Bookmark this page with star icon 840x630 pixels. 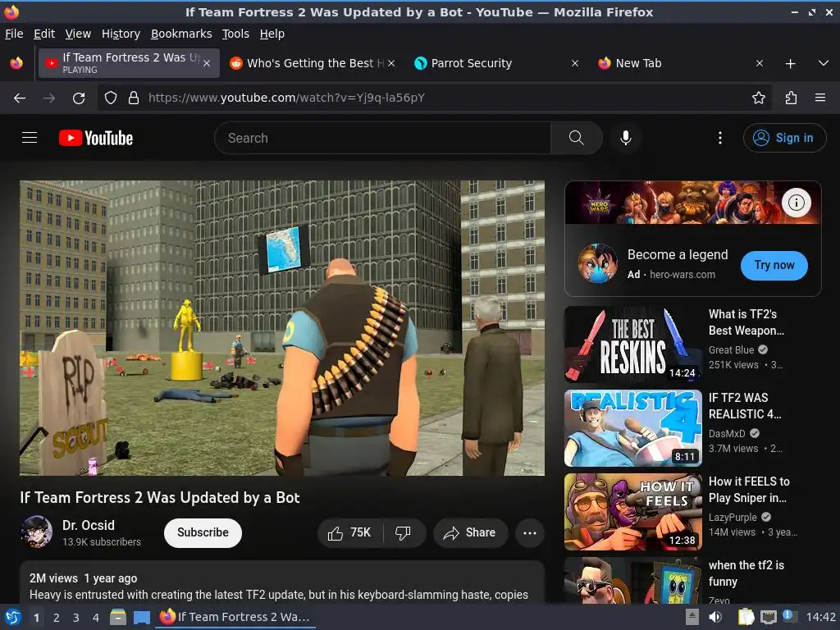pos(759,98)
